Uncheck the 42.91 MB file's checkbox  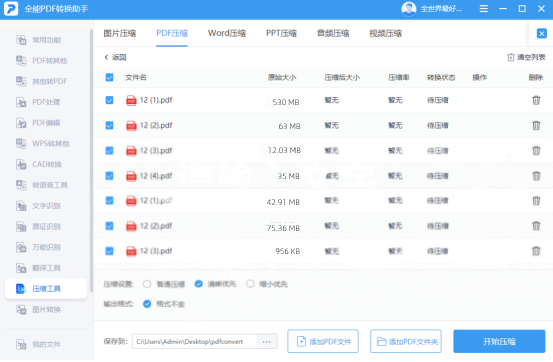[x=109, y=201]
